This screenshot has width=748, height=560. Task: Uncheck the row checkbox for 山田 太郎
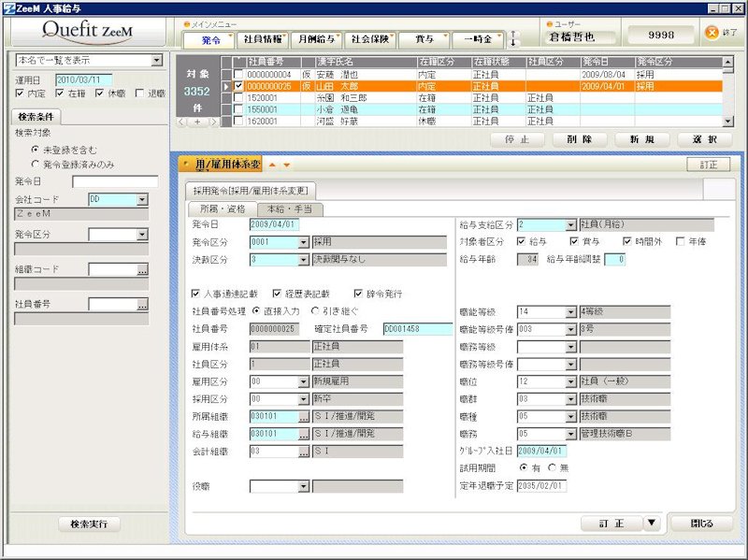pyautogui.click(x=238, y=86)
